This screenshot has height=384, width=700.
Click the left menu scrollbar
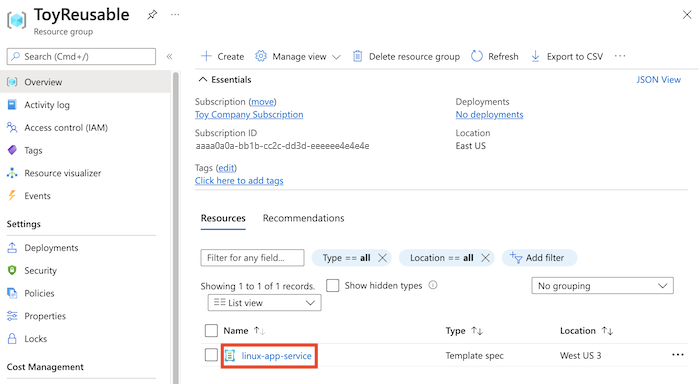pos(175,228)
